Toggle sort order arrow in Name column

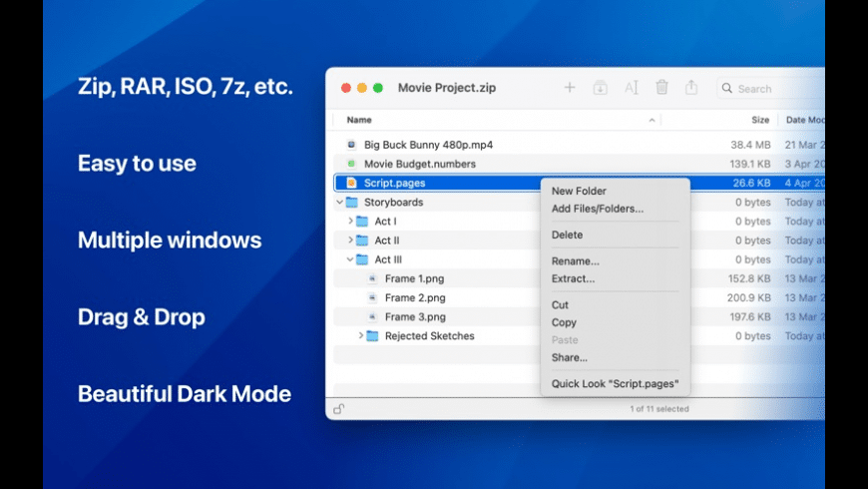(651, 120)
